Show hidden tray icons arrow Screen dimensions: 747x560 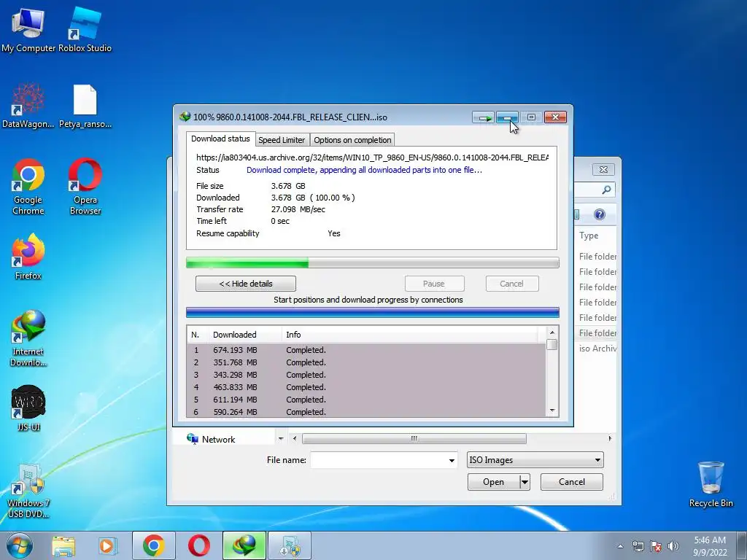[x=620, y=546]
